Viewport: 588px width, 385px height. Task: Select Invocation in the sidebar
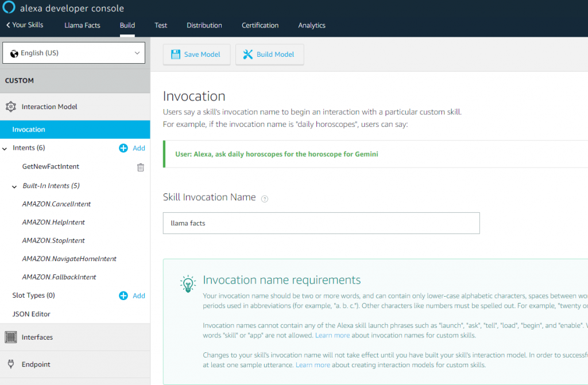(x=75, y=129)
